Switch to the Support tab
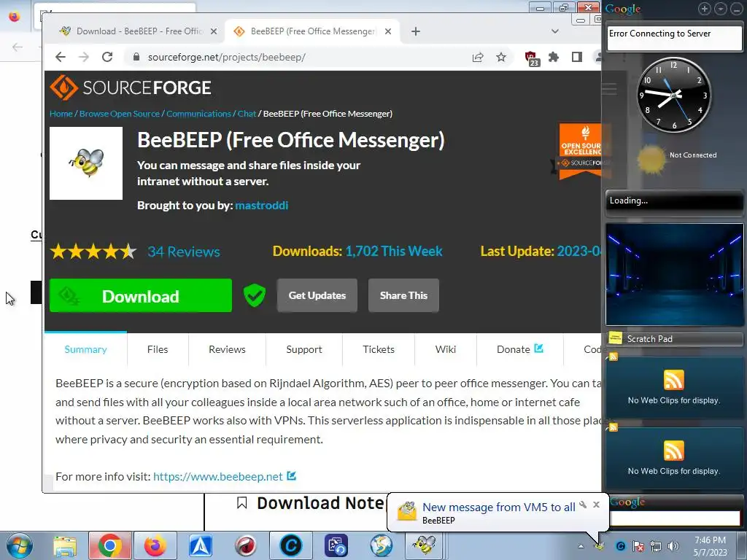Screen dimensions: 747x560 pos(304,349)
